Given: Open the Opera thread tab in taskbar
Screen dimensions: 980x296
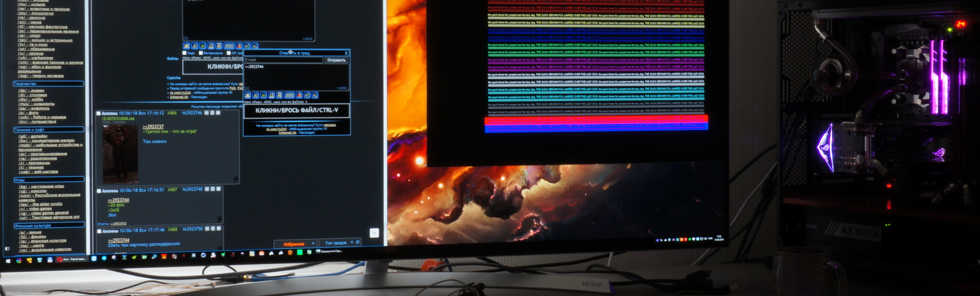Looking at the screenshot, I should [72, 260].
